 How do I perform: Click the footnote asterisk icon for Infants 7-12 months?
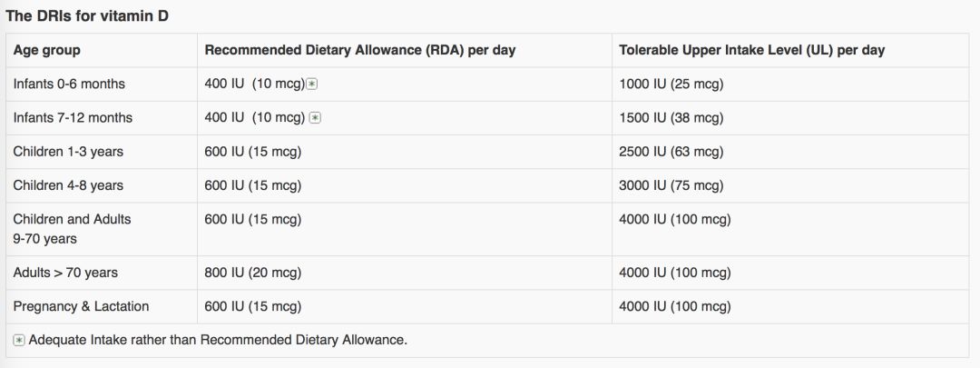[315, 118]
